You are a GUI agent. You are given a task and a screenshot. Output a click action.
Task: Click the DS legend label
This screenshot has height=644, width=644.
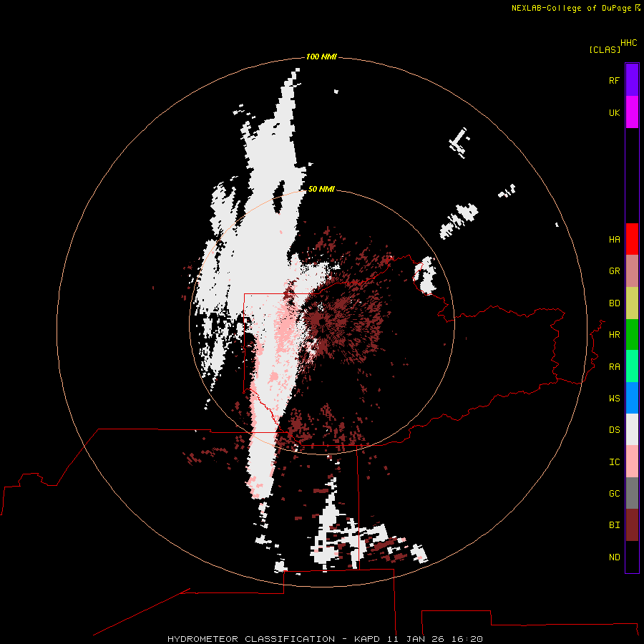pyautogui.click(x=614, y=430)
